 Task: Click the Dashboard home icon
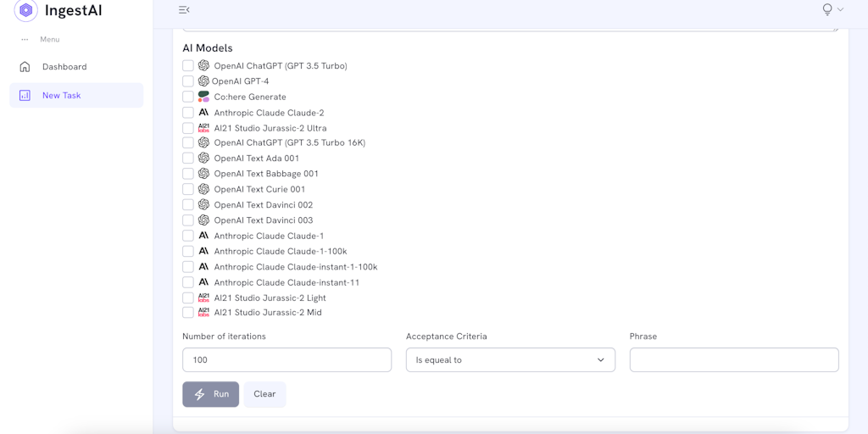(25, 67)
